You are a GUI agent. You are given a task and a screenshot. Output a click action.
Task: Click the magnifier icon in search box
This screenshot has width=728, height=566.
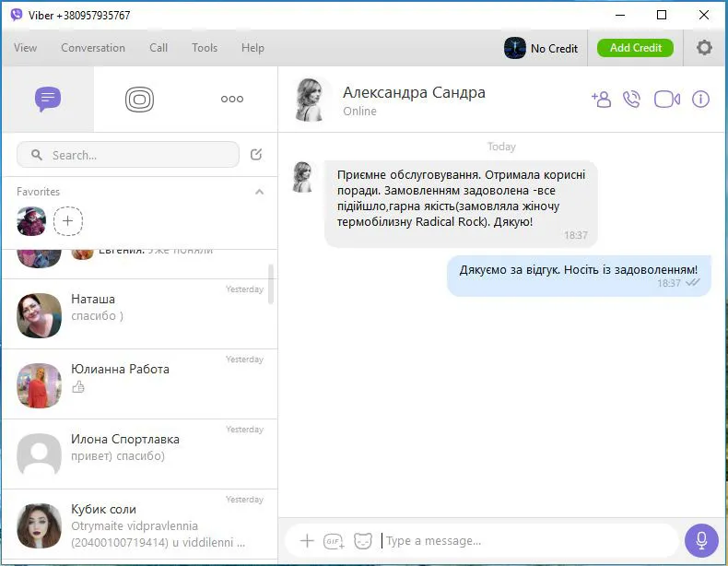pos(37,155)
